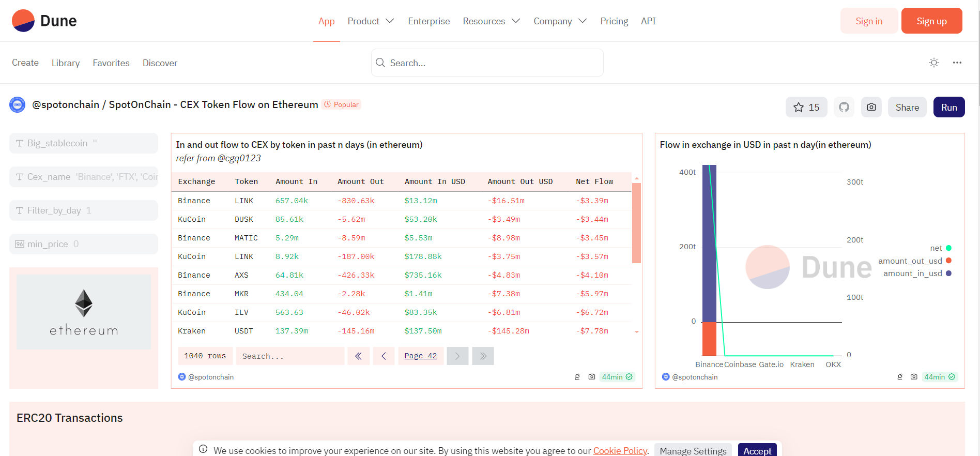Open @spotonchain link under the table
Image resolution: width=980 pixels, height=456 pixels.
click(x=210, y=377)
